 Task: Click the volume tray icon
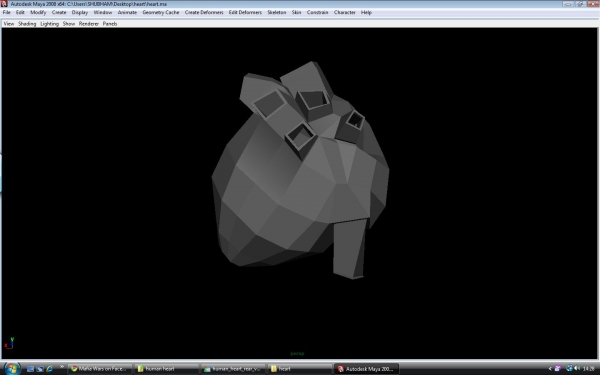pyautogui.click(x=577, y=369)
